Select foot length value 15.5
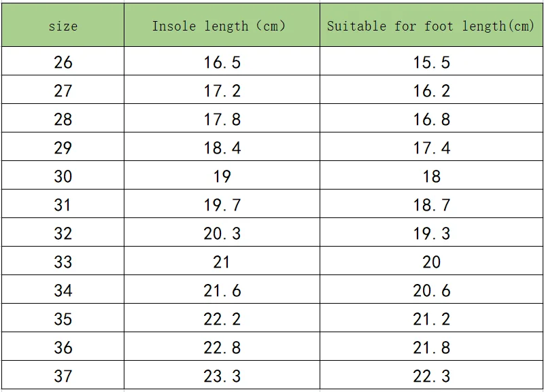The width and height of the screenshot is (544, 392). point(431,63)
